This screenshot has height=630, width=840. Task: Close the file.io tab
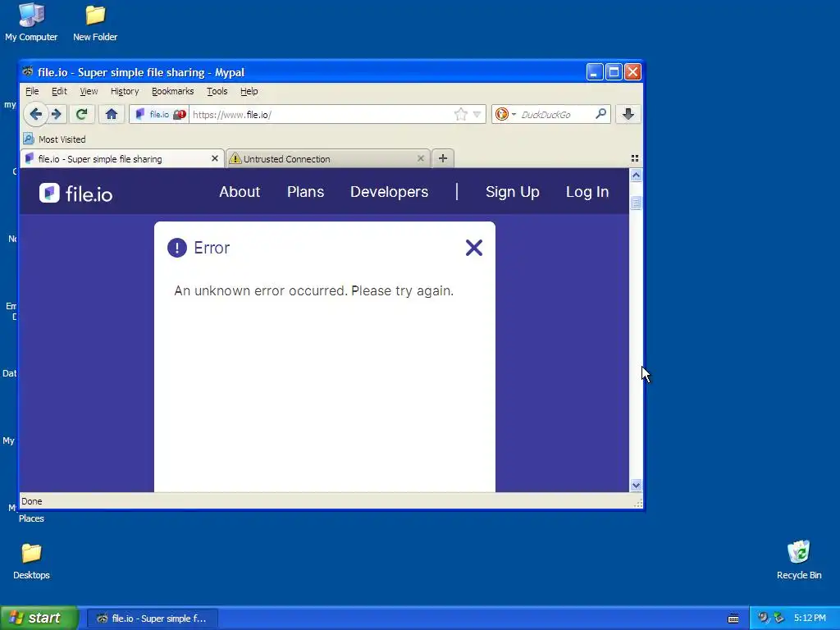215,158
